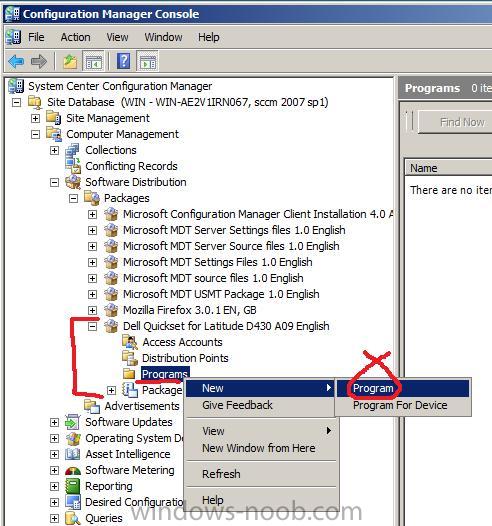Collapse the Software Distribution node
Viewport: 492px width, 526px height.
[54, 182]
